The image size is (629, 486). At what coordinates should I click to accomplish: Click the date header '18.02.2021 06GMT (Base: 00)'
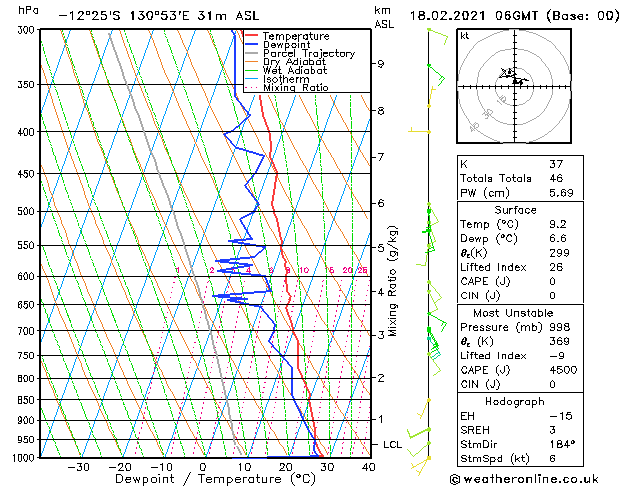[x=514, y=16]
